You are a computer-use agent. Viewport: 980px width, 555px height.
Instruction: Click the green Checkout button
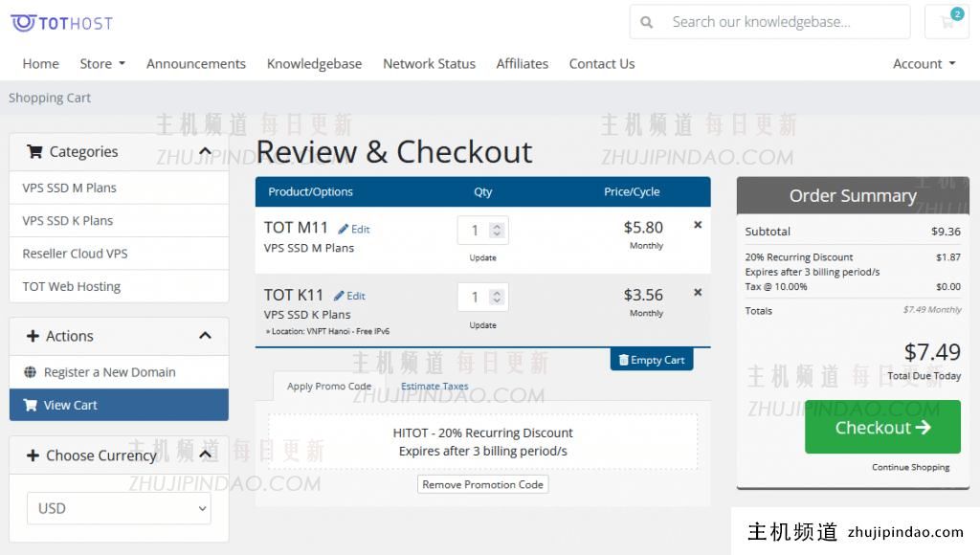(x=882, y=427)
